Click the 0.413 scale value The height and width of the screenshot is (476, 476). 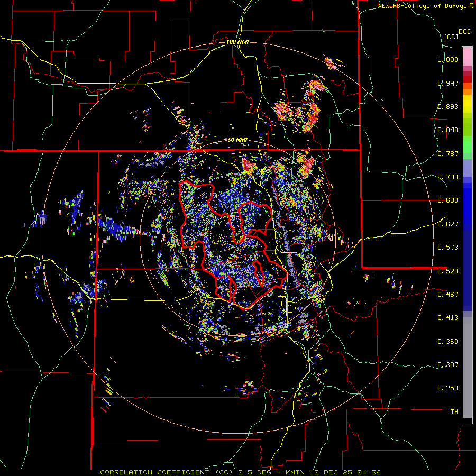pyautogui.click(x=448, y=318)
